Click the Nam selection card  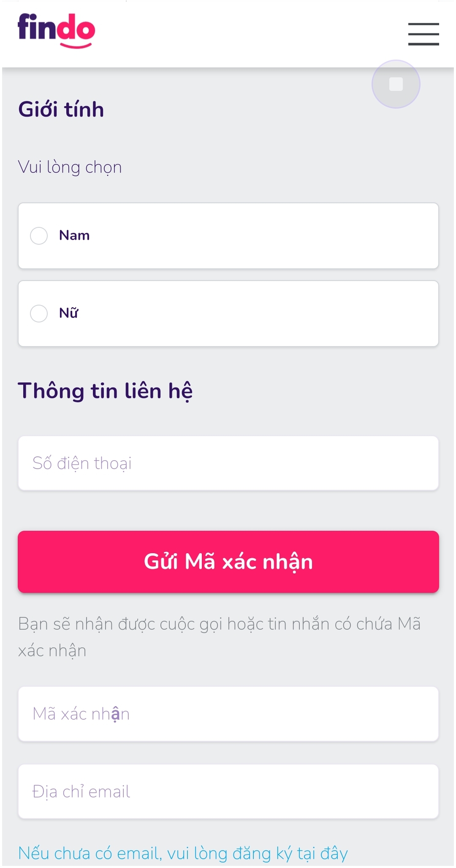228,235
